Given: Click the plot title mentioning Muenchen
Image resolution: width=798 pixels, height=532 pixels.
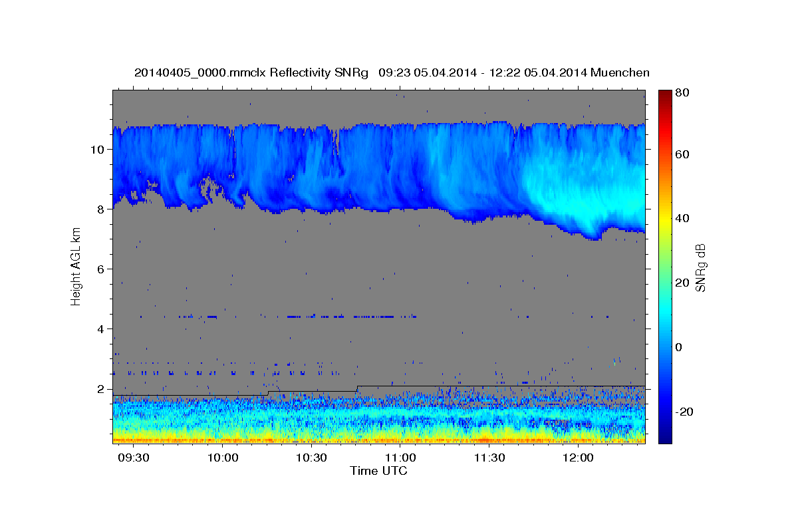Looking at the screenshot, I should (x=392, y=72).
